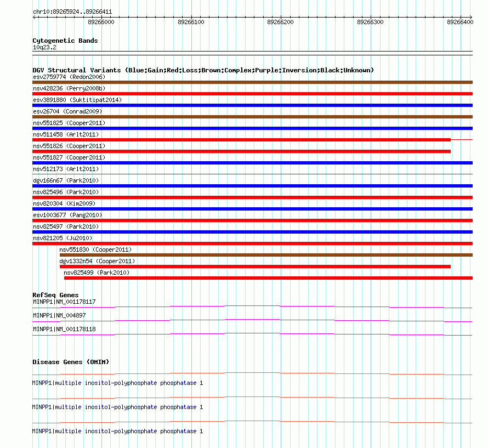Image resolution: width=488 pixels, height=448 pixels.
Task: Click the MINPP1|NM_001178118 RefSeq gene label
Action: (x=64, y=329)
